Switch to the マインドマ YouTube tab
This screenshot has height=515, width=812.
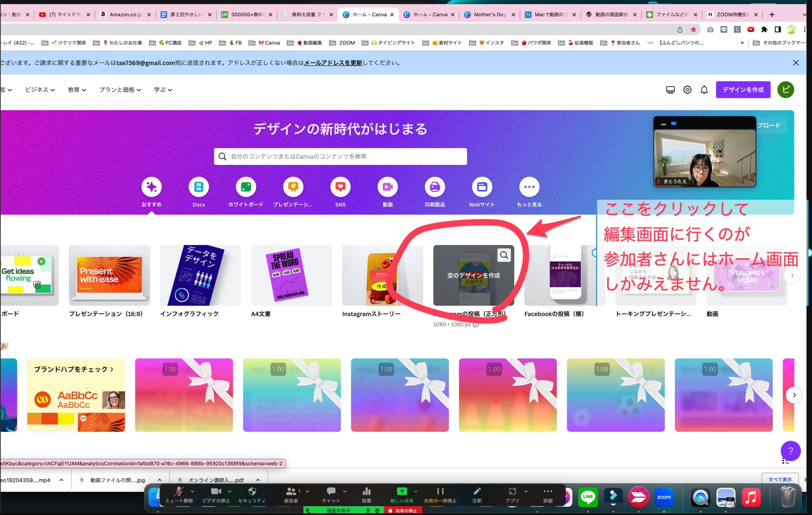point(65,15)
